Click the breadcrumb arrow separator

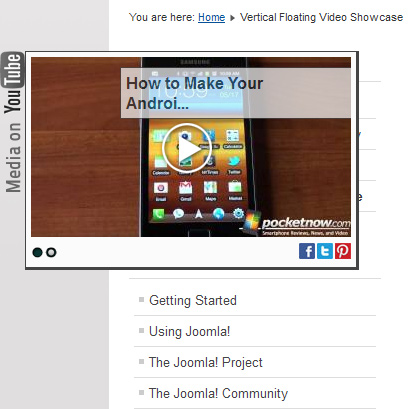232,18
